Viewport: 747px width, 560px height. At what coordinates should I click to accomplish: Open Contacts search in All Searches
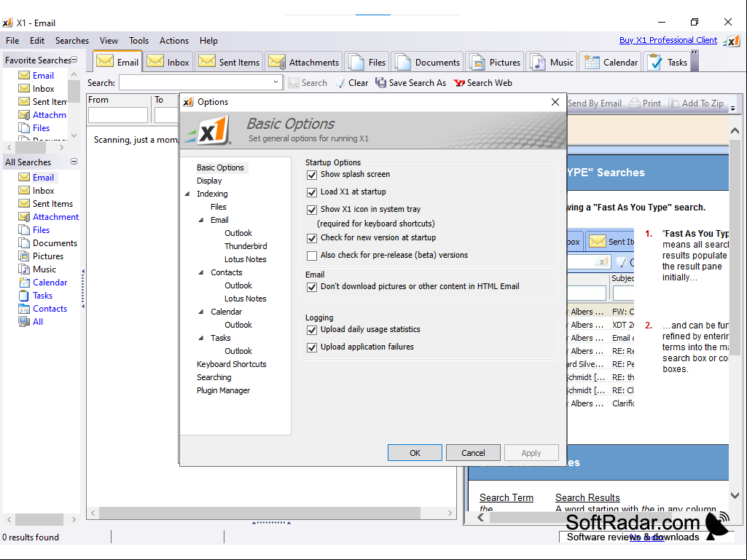click(x=43, y=309)
